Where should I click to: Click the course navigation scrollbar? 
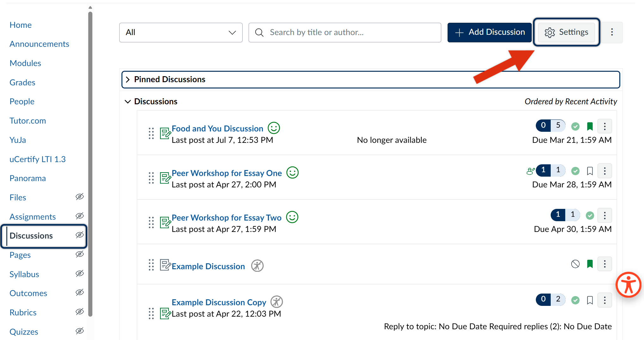pos(90,164)
